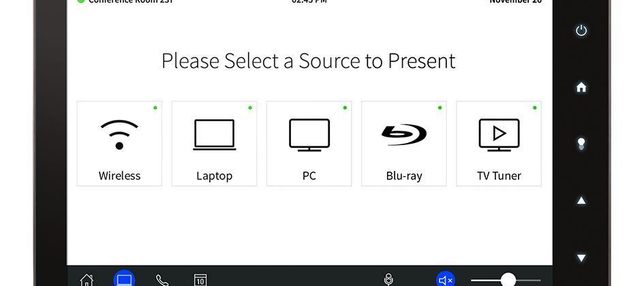The width and height of the screenshot is (644, 286).
Task: Select the Wireless source tile
Action: [119, 144]
